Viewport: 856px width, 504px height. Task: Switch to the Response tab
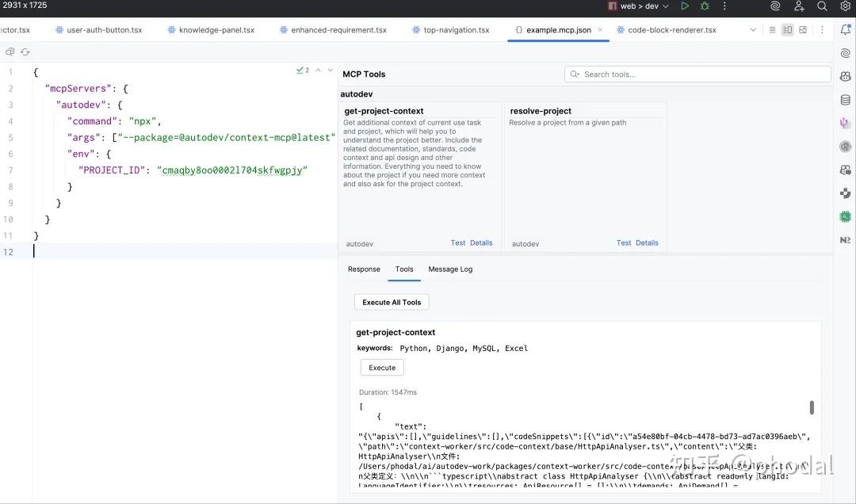point(364,269)
